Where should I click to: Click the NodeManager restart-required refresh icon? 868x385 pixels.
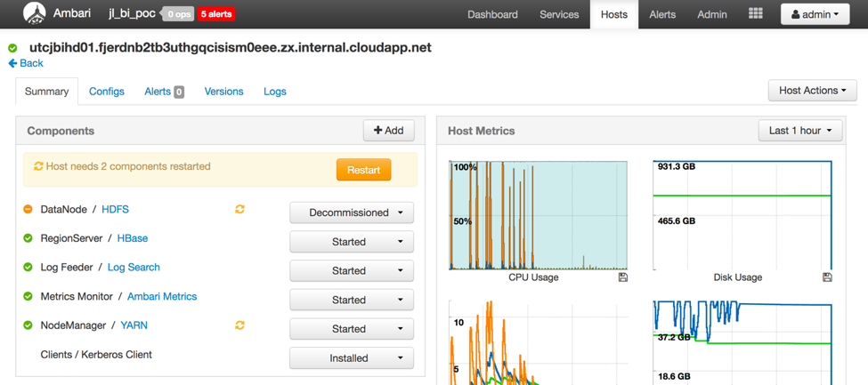coord(239,325)
